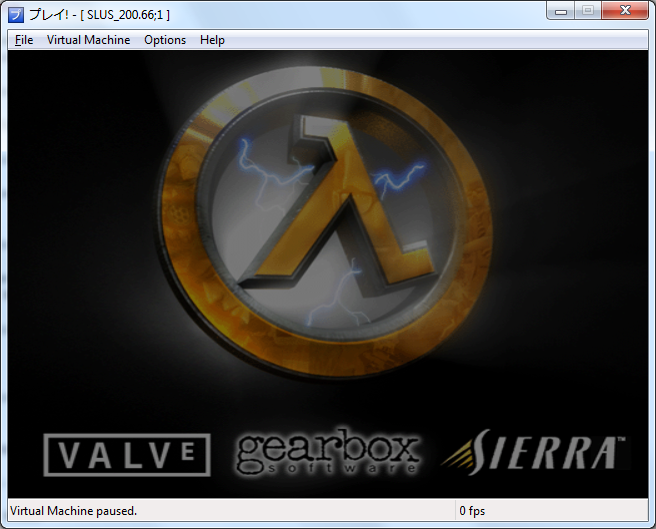
Task: Click the Valve logo
Action: [x=127, y=455]
